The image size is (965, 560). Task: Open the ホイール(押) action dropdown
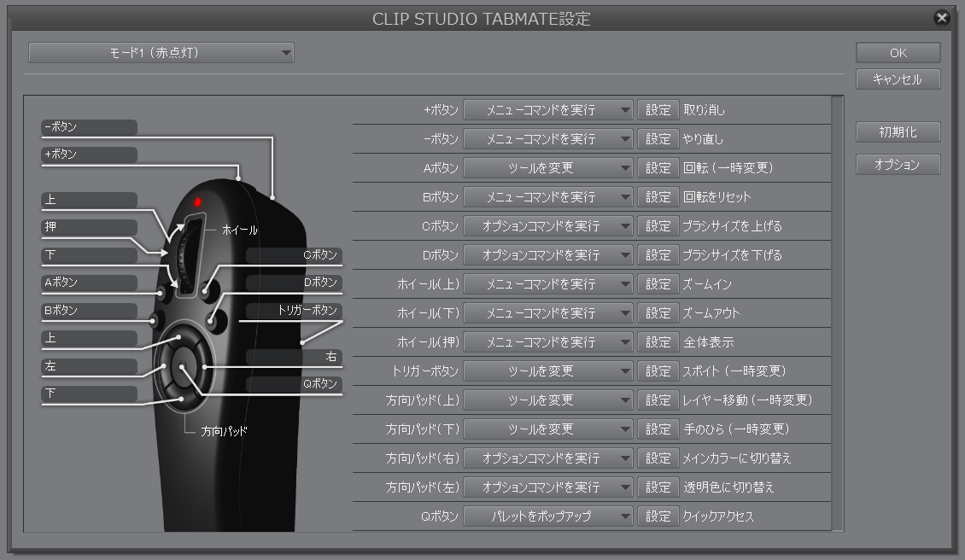coord(547,342)
